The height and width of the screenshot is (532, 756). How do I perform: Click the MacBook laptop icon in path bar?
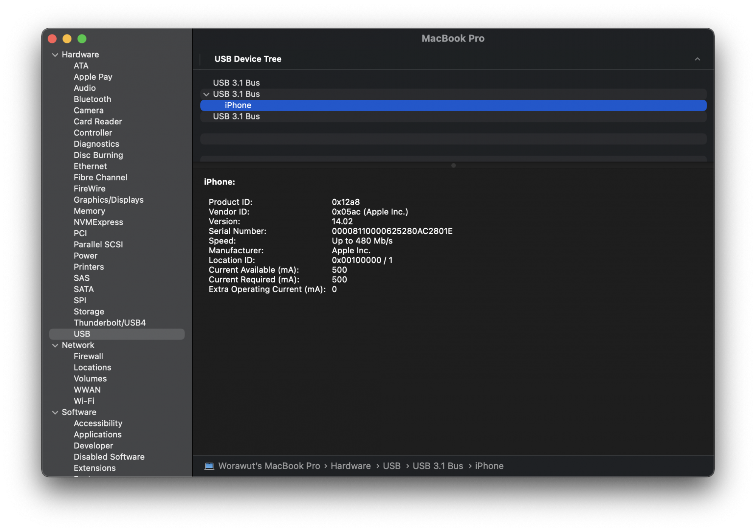tap(209, 466)
